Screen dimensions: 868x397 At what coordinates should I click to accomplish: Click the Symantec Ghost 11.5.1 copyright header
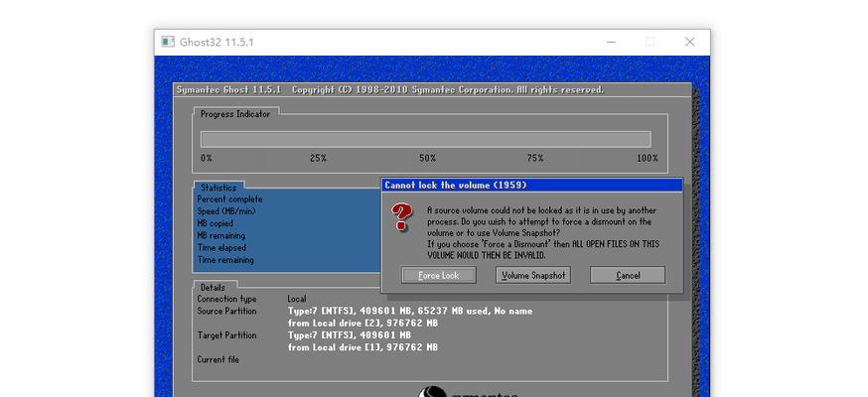[x=389, y=89]
